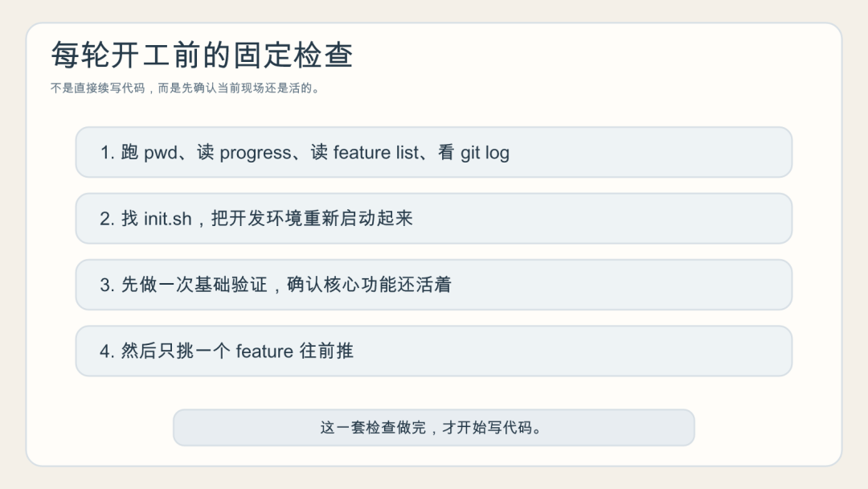Click step 2 box about init.sh
868x489 pixels.
pos(434,218)
